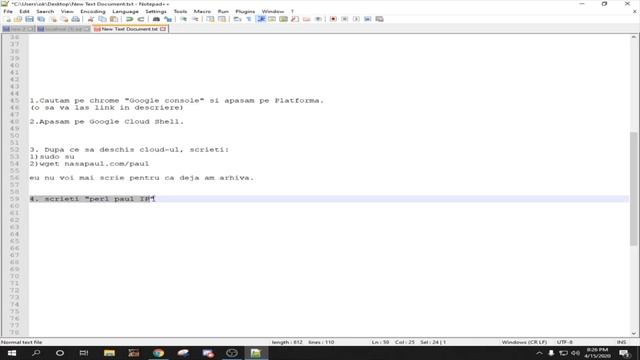Open the user defined language icon
Image resolution: width=640 pixels, height=360 pixels.
click(x=272, y=19)
